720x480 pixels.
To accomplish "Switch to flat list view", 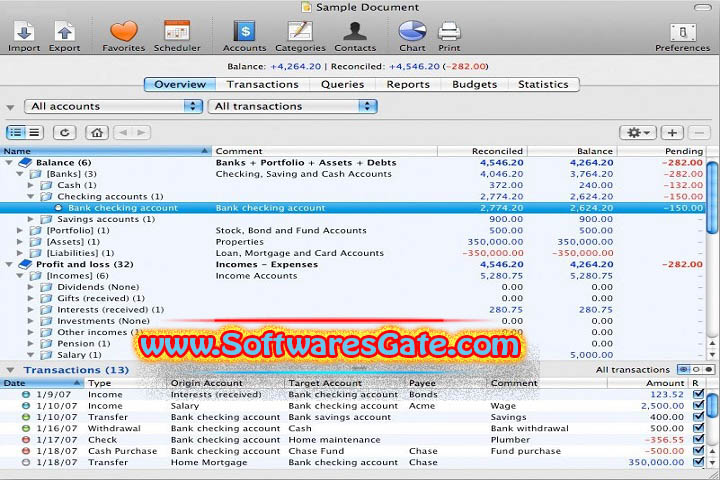I will (34, 133).
